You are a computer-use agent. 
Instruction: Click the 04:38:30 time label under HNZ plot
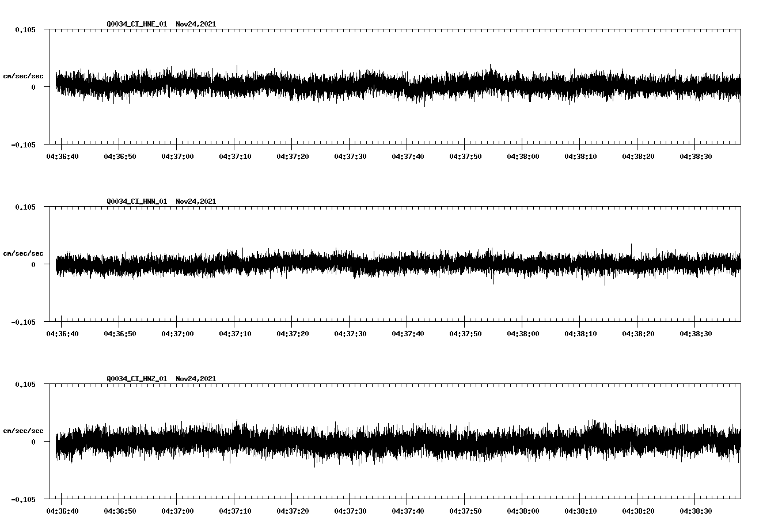(696, 511)
